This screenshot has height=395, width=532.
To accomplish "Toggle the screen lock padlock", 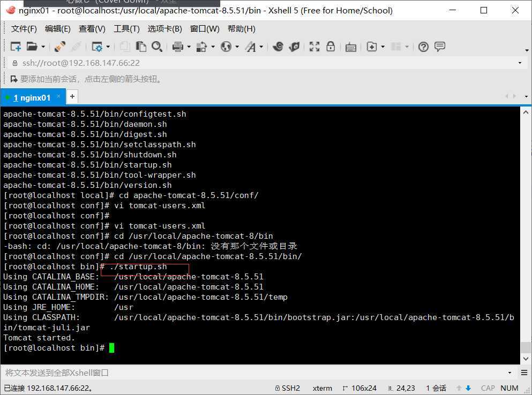I will (331, 47).
